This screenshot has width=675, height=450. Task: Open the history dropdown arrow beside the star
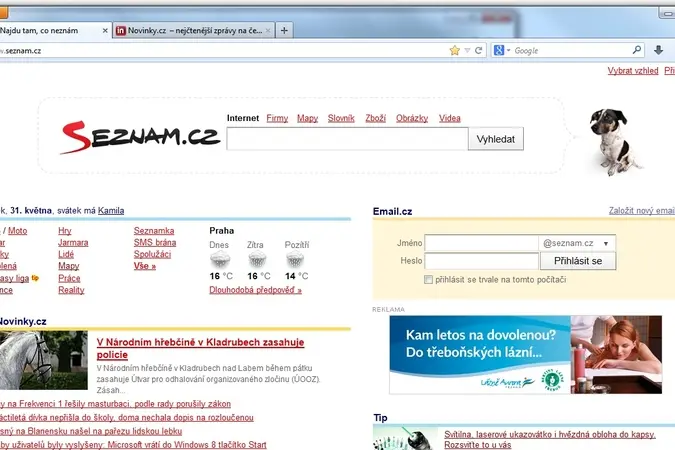point(467,50)
